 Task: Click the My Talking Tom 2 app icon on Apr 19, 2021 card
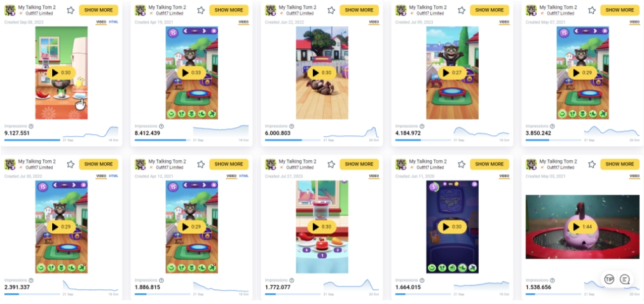click(140, 10)
